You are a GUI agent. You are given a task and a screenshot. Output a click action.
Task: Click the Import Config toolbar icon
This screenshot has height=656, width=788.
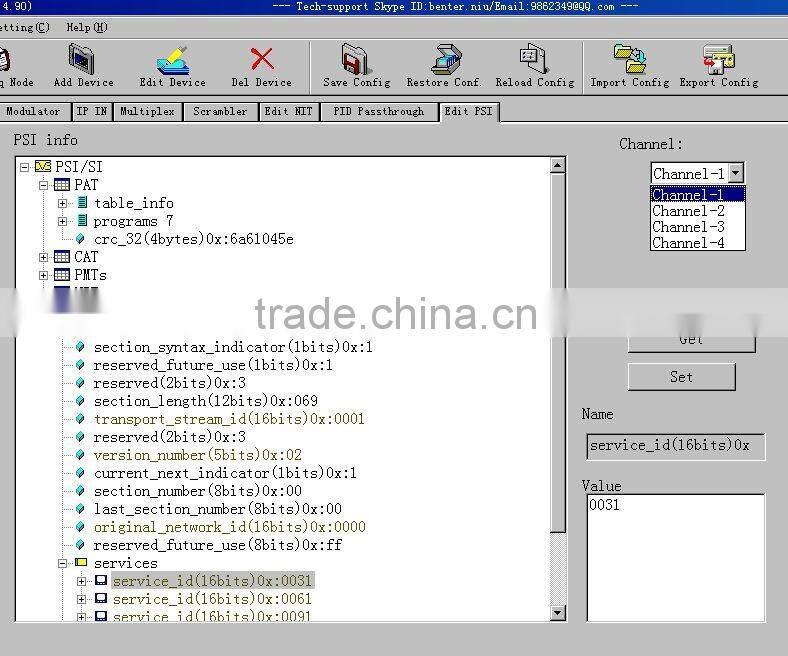coord(629,61)
